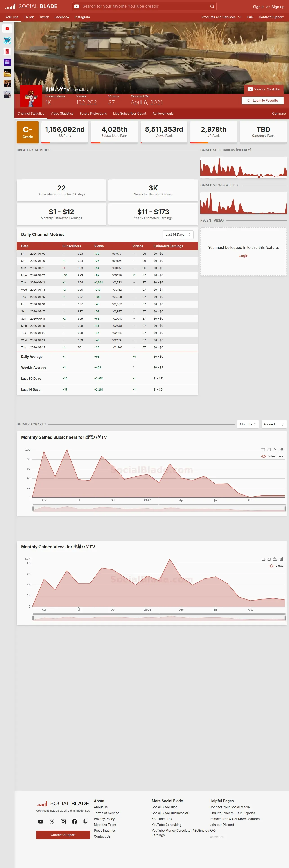
Task: Open the Video Statistics tab
Action: [x=62, y=114]
